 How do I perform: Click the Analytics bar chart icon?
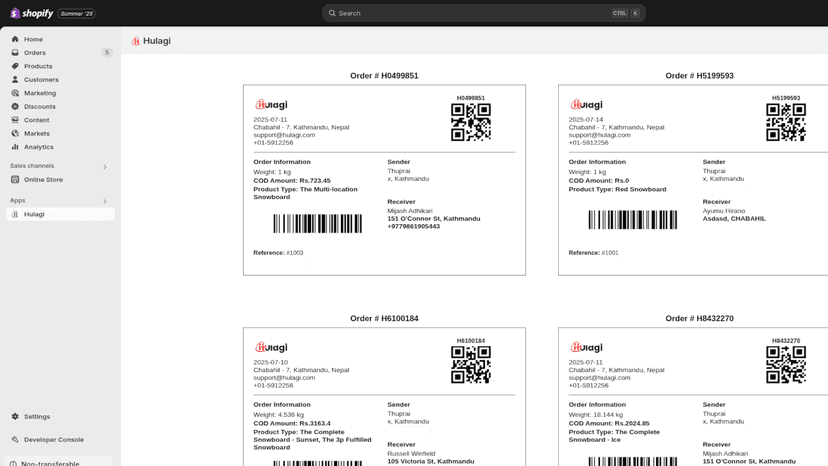(15, 147)
